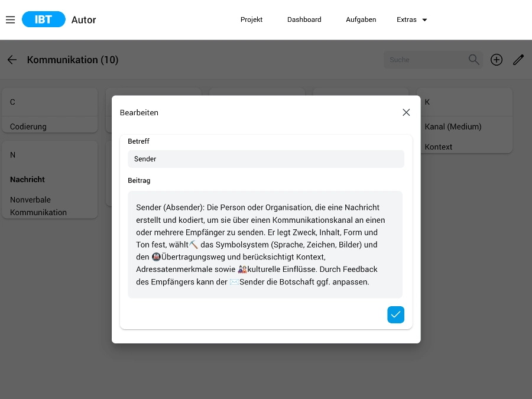Click the Betreff input field containing Sender

[x=266, y=159]
